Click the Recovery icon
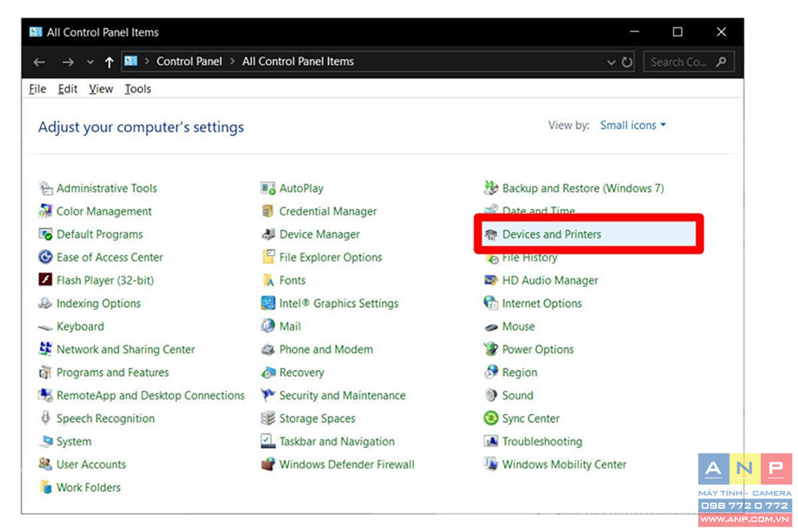This screenshot has width=798, height=532. (268, 372)
